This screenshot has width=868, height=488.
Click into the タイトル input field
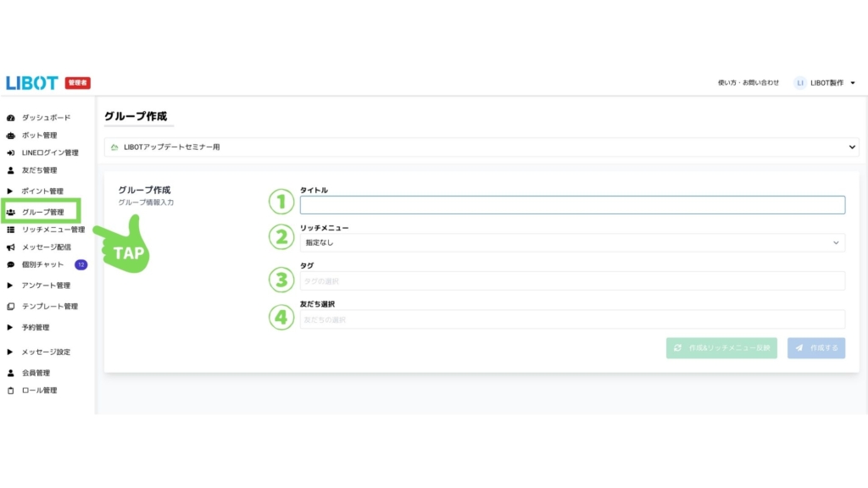(572, 205)
